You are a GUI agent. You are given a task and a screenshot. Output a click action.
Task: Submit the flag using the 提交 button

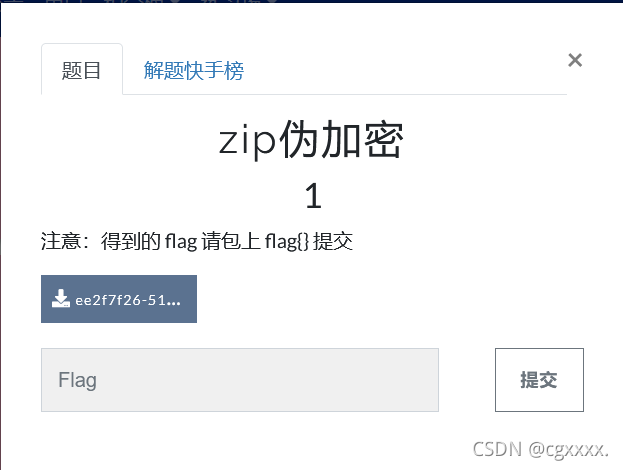pos(539,380)
